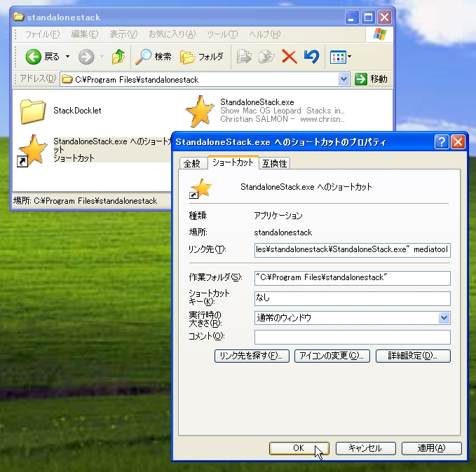The image size is (476, 472).
Task: Maximize the standalonestack Explorer window
Action: coord(368,17)
